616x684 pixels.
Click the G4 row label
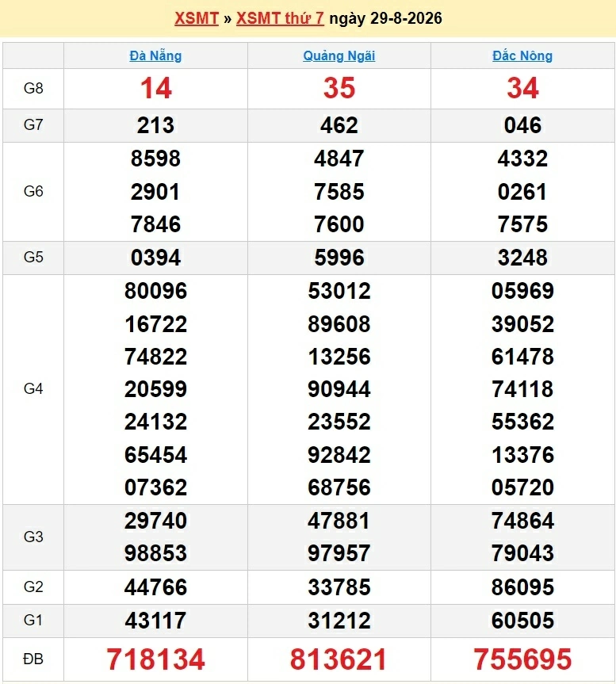pos(33,388)
